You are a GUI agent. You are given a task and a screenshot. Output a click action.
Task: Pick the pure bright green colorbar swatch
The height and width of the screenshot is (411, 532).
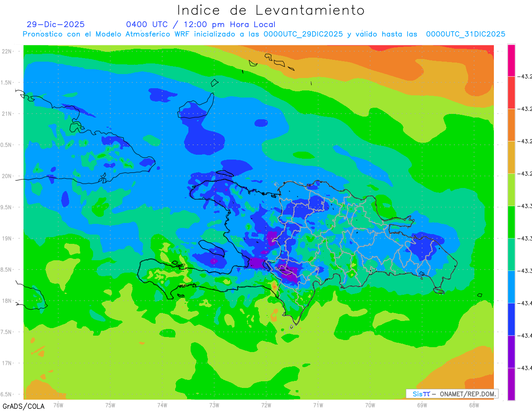pyautogui.click(x=511, y=222)
